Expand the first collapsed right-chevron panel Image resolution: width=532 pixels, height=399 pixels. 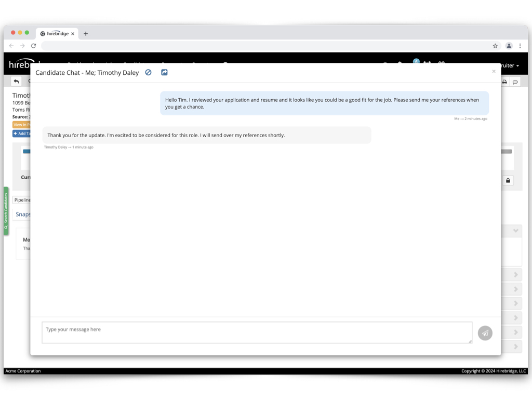[x=515, y=275]
